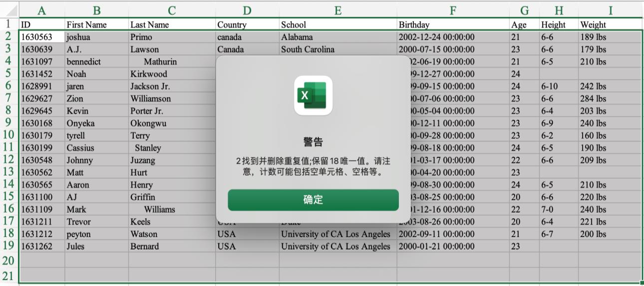Click the Kirkwood last name cell
The width and height of the screenshot is (644, 286).
[171, 74]
